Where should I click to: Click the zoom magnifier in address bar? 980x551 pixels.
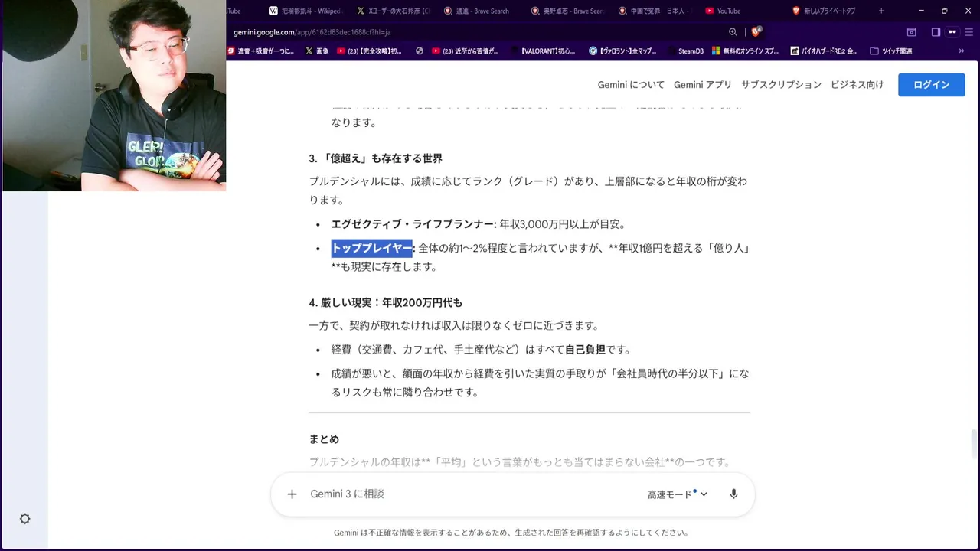[733, 32]
